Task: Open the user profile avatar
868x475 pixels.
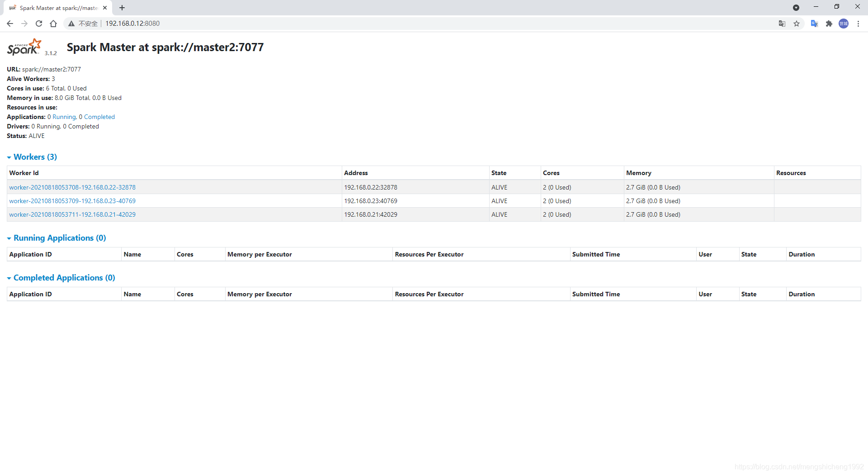Action: (844, 24)
